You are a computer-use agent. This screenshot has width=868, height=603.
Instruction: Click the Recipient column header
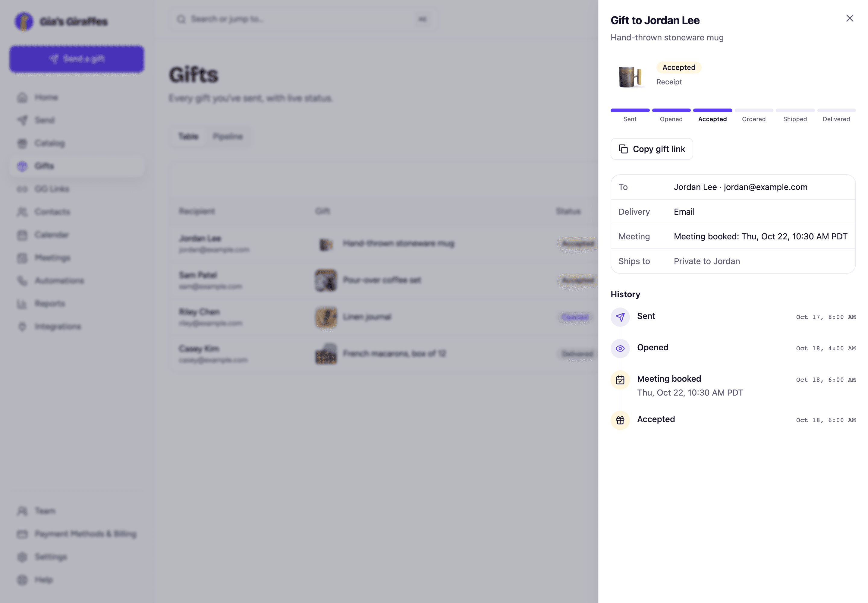point(197,211)
